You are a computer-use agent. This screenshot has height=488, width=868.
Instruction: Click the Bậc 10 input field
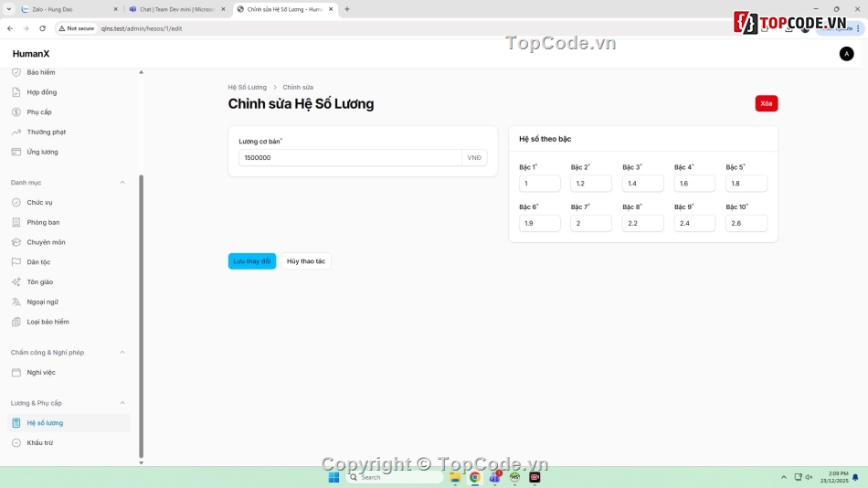point(746,223)
